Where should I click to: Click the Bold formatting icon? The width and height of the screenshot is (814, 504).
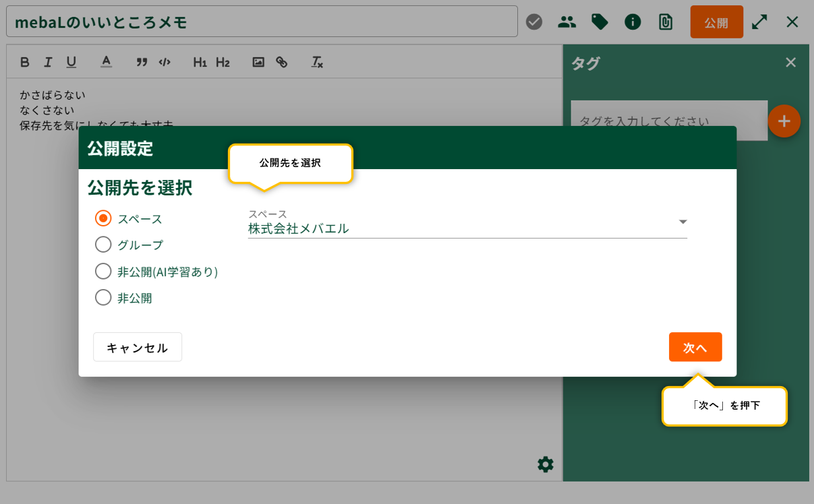[x=25, y=63]
